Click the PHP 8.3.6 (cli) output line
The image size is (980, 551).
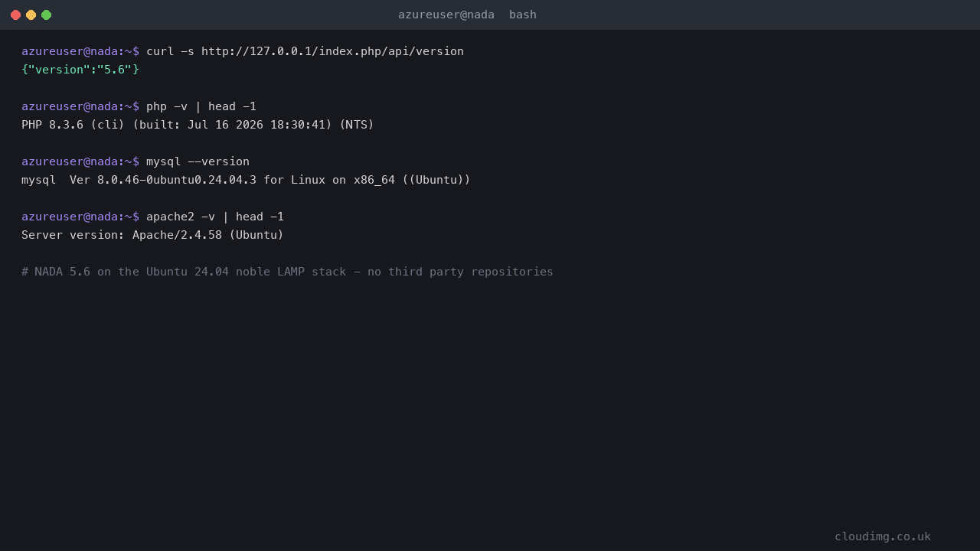pyautogui.click(x=198, y=125)
